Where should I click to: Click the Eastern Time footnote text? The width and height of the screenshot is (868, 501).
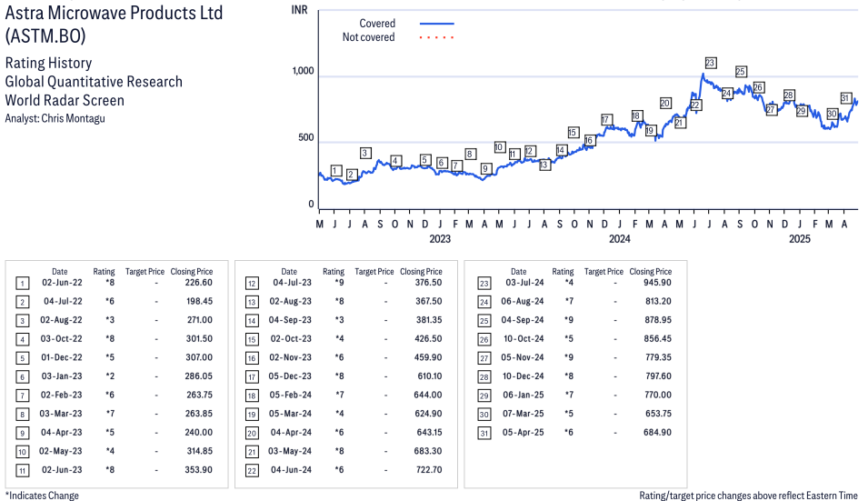click(748, 496)
